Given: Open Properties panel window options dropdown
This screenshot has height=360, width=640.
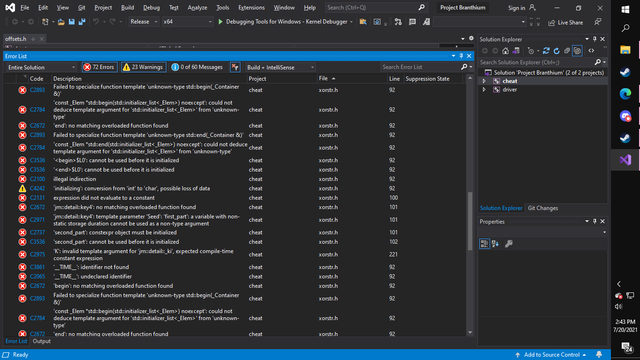Looking at the screenshot, I should click(587, 221).
